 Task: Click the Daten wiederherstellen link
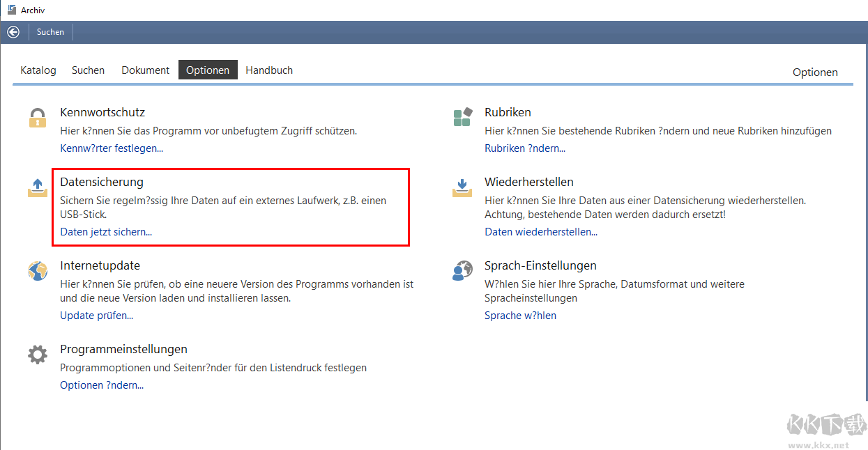pos(541,232)
